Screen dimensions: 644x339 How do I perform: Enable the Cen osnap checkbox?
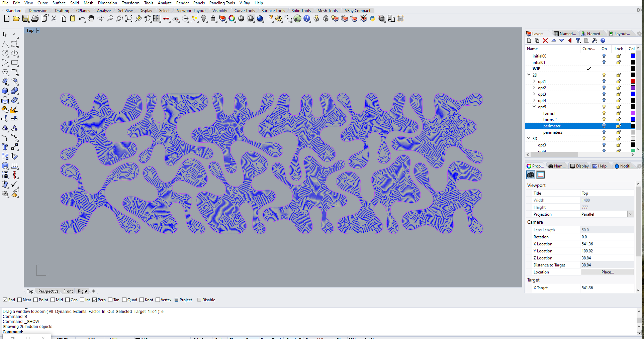pos(68,300)
